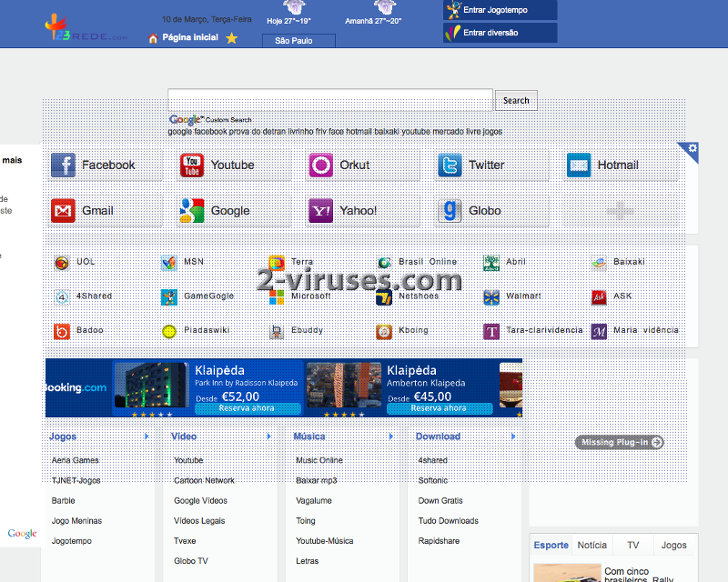Switch to the Jogos tab
Viewport: 728px width, 582px height.
point(673,545)
